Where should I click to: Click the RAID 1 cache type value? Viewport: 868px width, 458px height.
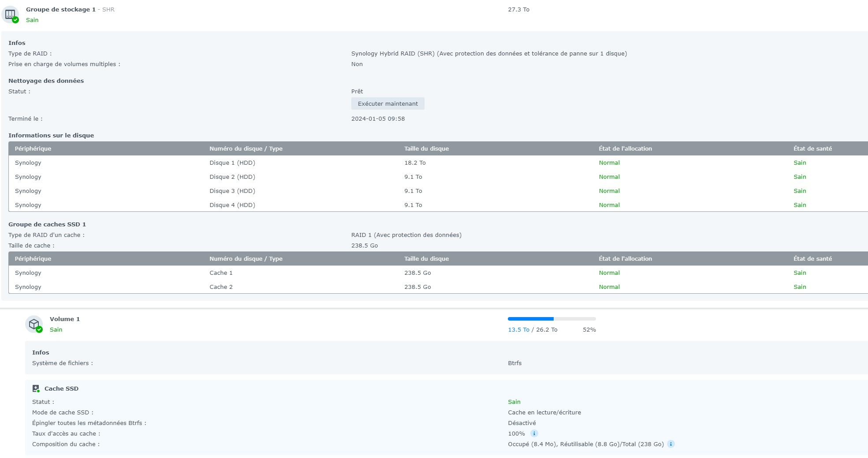[x=406, y=235]
